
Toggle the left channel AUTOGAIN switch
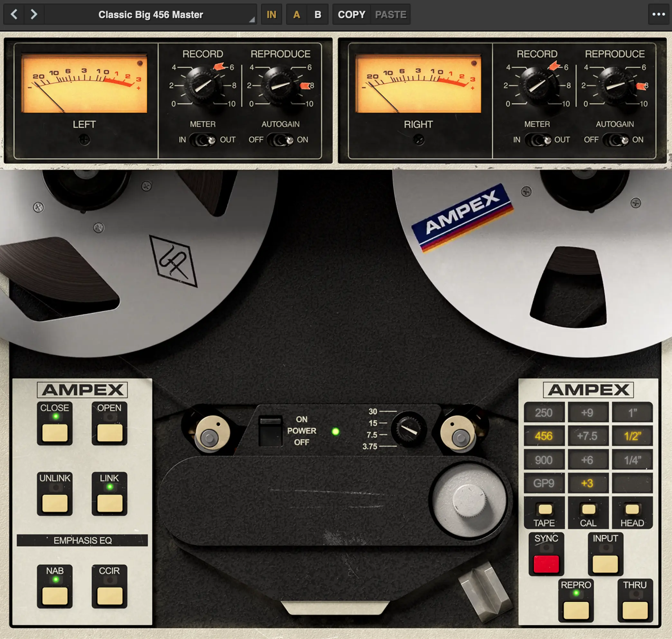pos(280,140)
